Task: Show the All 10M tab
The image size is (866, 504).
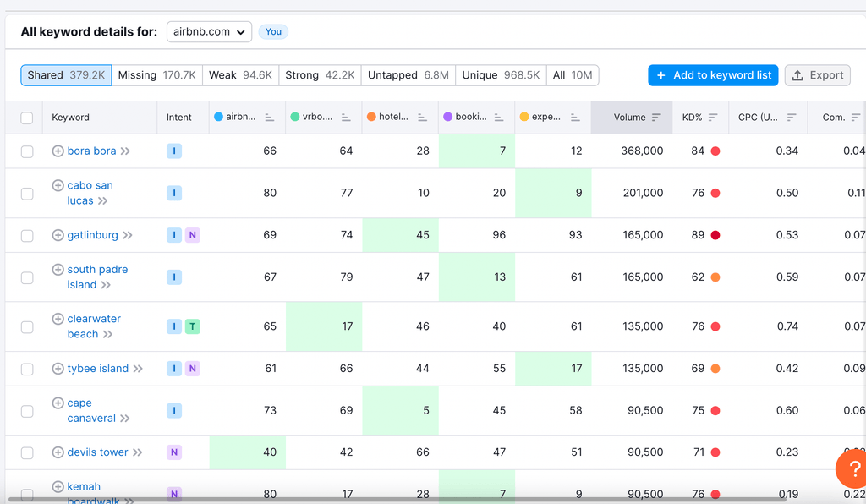Action: point(573,75)
